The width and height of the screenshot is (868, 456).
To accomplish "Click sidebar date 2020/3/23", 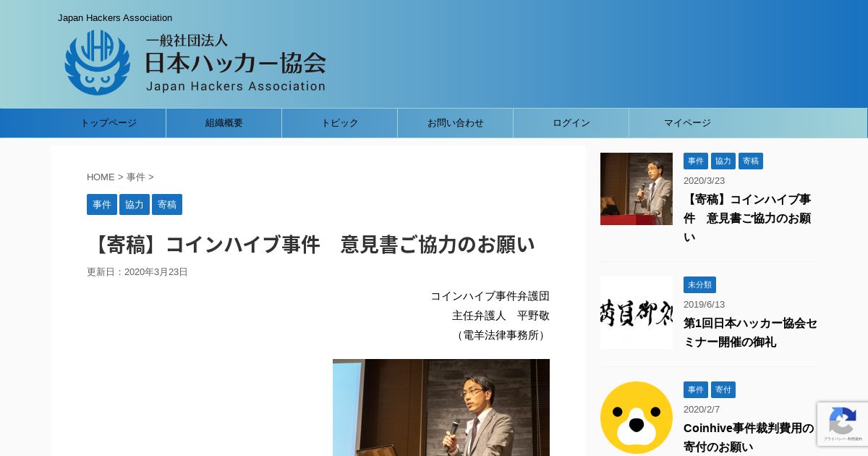I will [704, 181].
